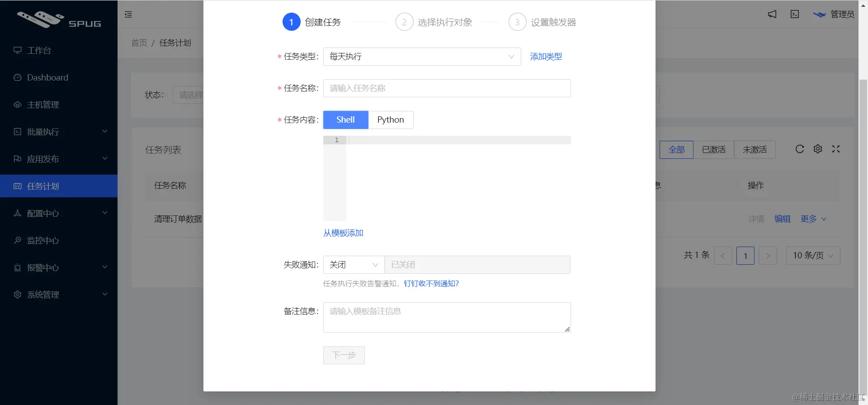Click the 清理订单数据 task name cell
Screen dimensions: 868x405
(178, 219)
